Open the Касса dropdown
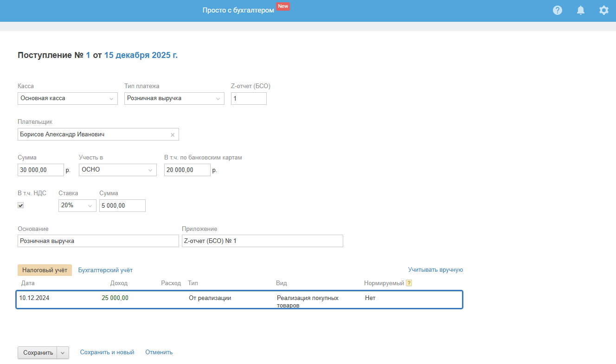 (68, 98)
